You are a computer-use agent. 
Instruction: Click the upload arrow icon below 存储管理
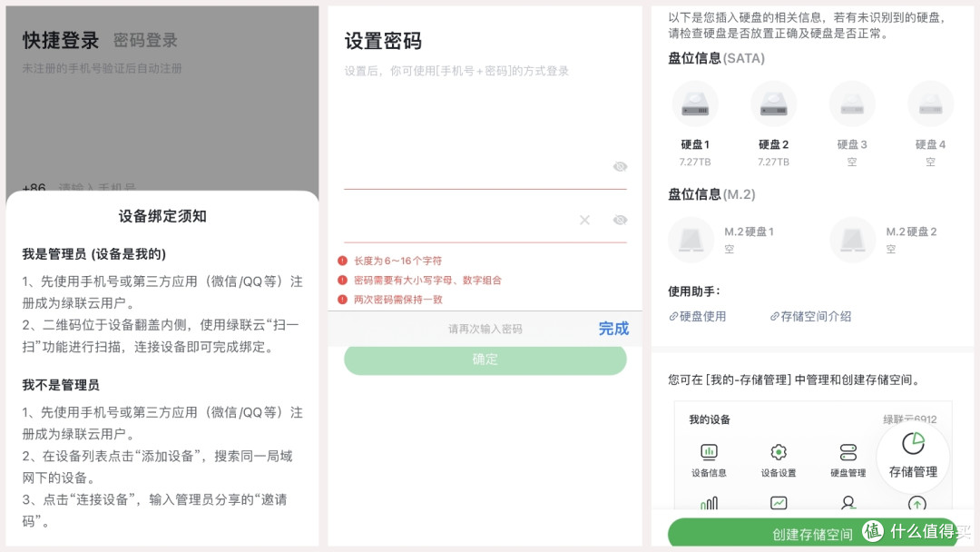pos(916,503)
